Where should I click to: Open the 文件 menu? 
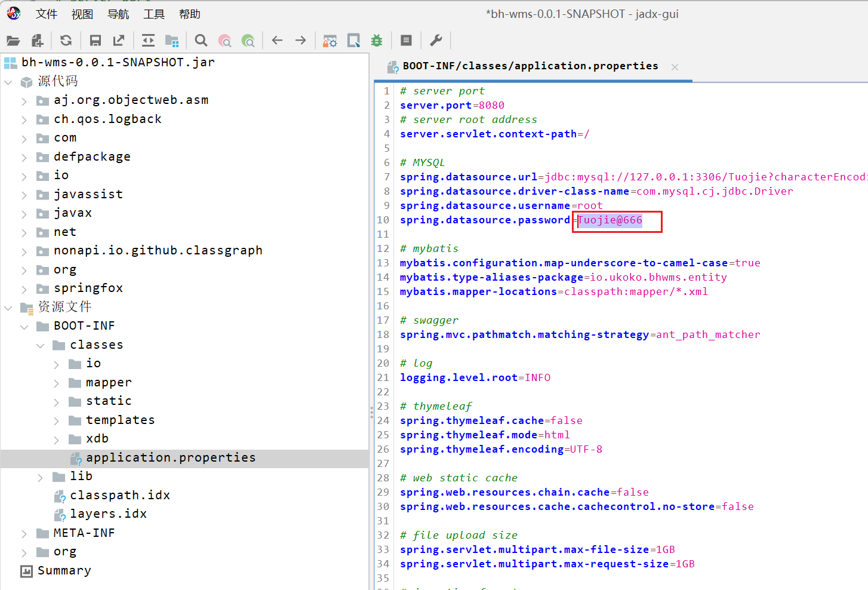[x=46, y=14]
